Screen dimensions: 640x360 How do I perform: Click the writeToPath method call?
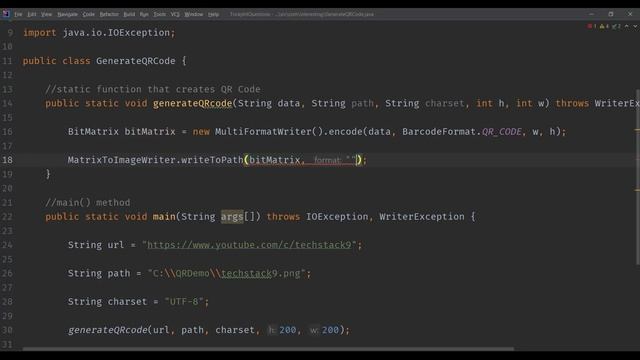click(x=212, y=160)
